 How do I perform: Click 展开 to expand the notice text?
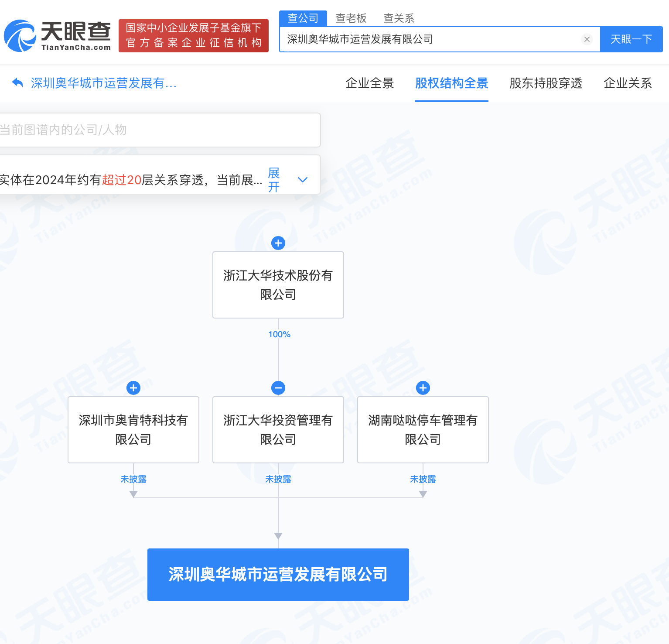tap(274, 180)
